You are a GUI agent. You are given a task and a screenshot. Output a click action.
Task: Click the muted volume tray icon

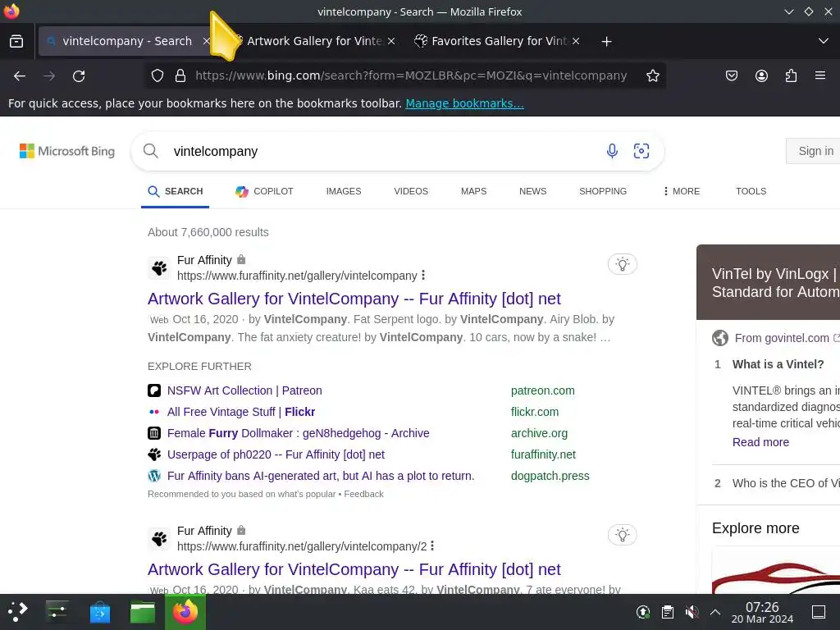pos(692,612)
